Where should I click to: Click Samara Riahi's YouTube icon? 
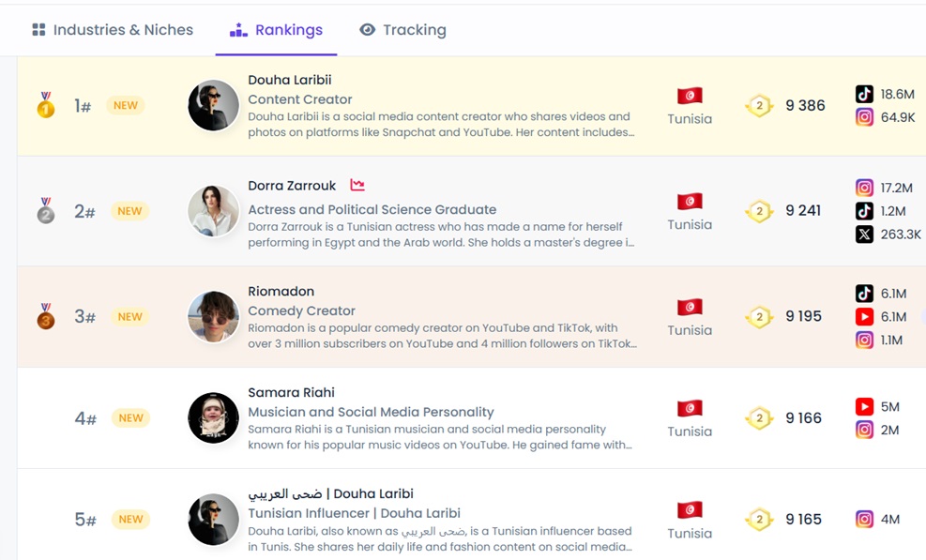[864, 407]
